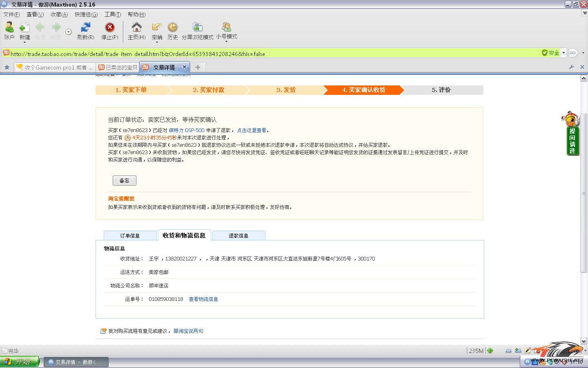Click the 交易详情 - 傲游 taskbar button
588x368 pixels.
(76, 362)
